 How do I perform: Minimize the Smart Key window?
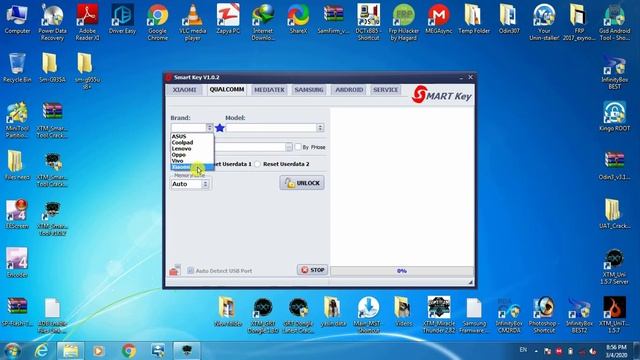point(461,77)
